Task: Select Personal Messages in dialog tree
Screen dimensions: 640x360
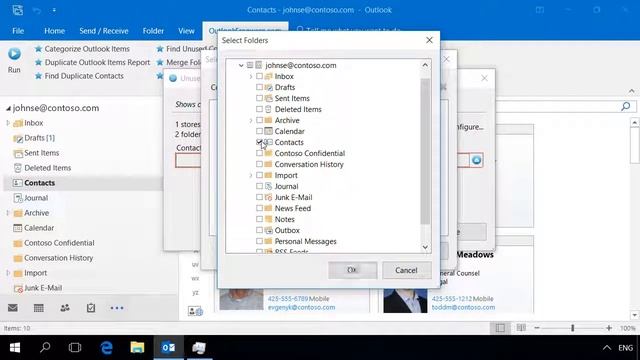Action: pos(305,241)
